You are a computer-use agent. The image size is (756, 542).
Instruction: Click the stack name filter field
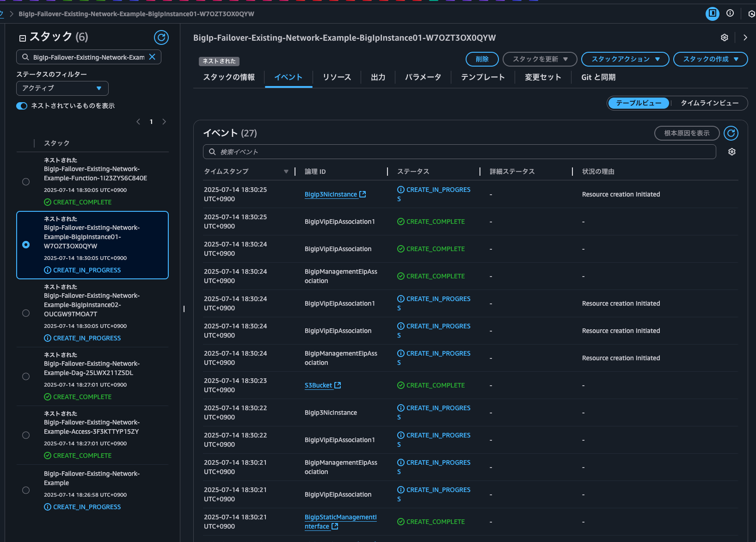pos(88,57)
